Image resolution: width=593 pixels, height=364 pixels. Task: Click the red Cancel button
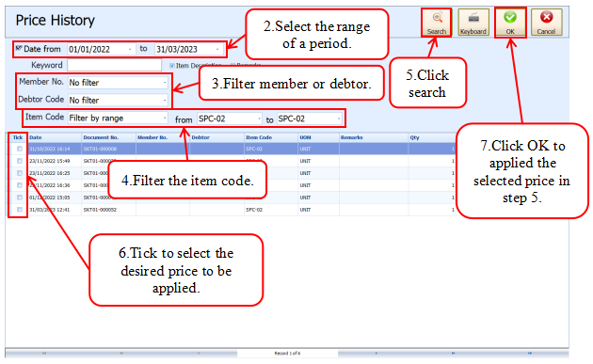(546, 23)
